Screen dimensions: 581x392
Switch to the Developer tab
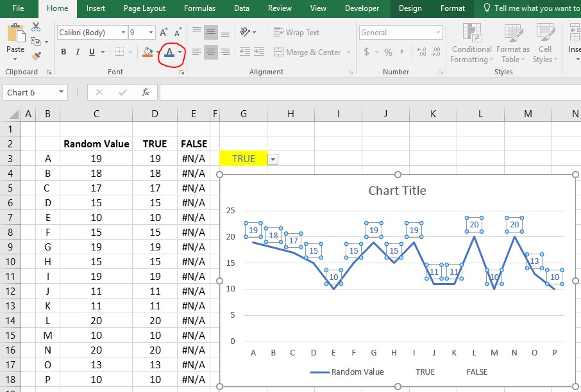click(362, 8)
